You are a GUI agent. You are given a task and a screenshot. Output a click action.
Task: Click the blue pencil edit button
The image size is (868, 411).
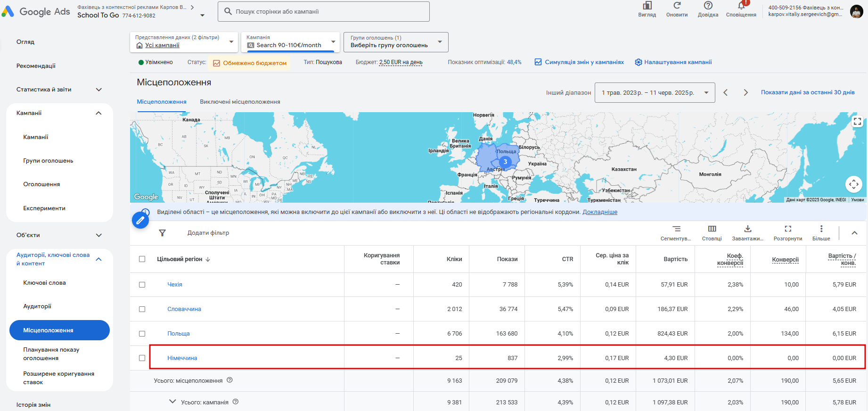[140, 220]
